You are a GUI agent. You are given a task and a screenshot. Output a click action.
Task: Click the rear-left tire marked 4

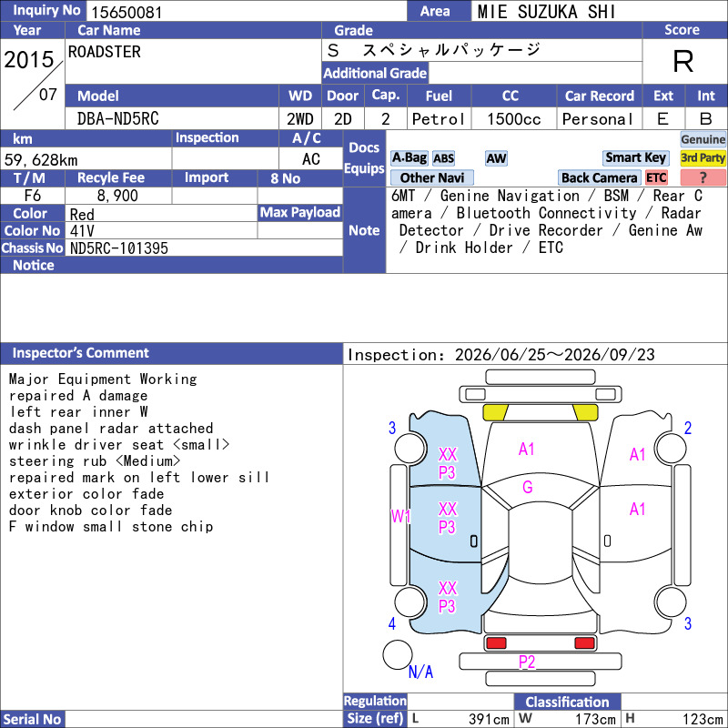point(410,602)
